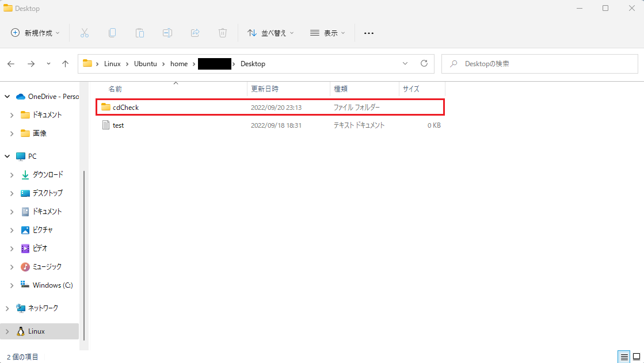Viewport: 644px width, 363px height.
Task: Expand the Linux tree node
Action: click(7, 331)
